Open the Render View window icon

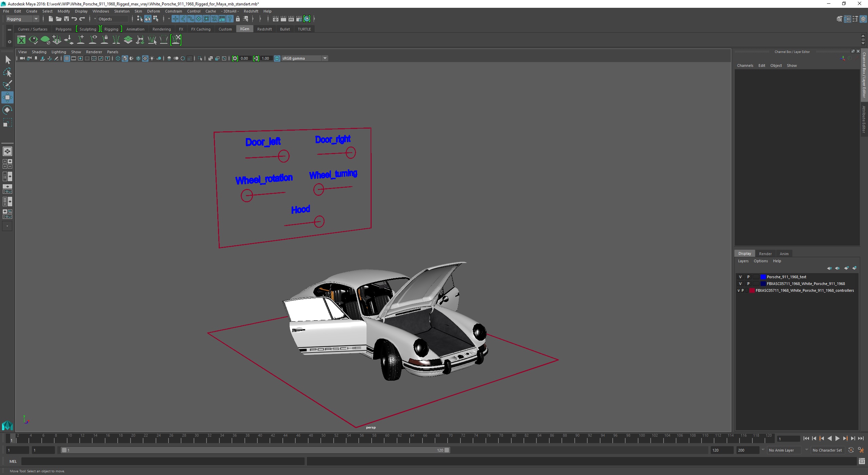(275, 19)
